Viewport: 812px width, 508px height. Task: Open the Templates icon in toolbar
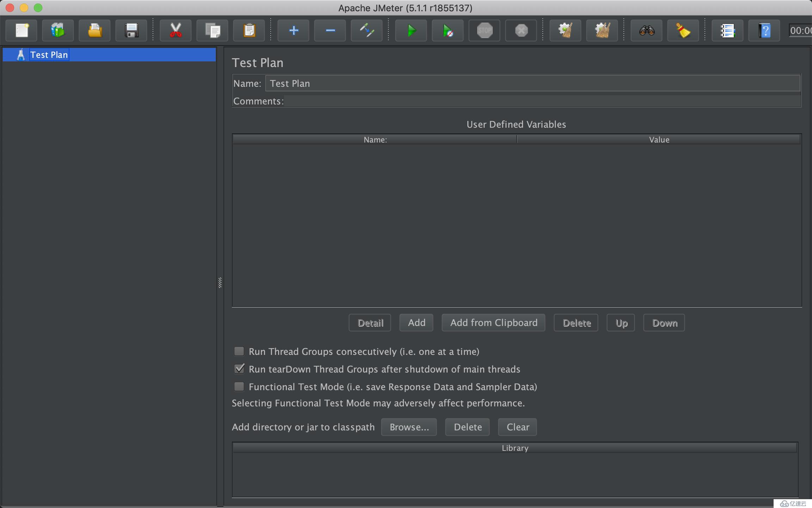58,31
